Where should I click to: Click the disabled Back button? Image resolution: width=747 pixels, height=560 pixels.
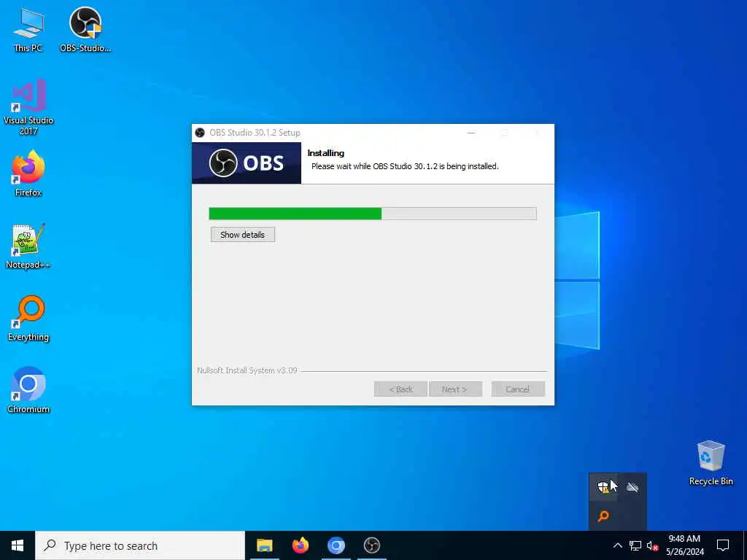[400, 389]
